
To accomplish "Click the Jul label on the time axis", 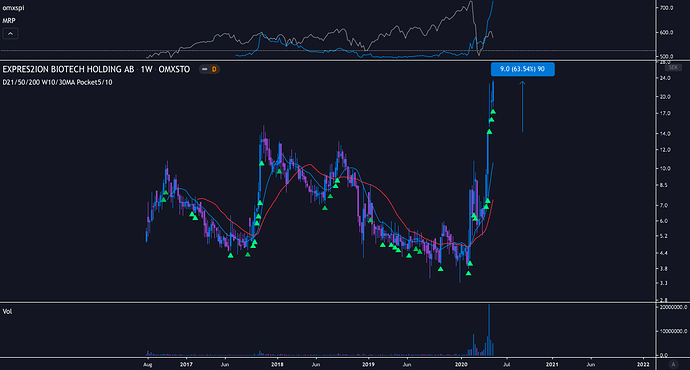I will click(x=506, y=364).
